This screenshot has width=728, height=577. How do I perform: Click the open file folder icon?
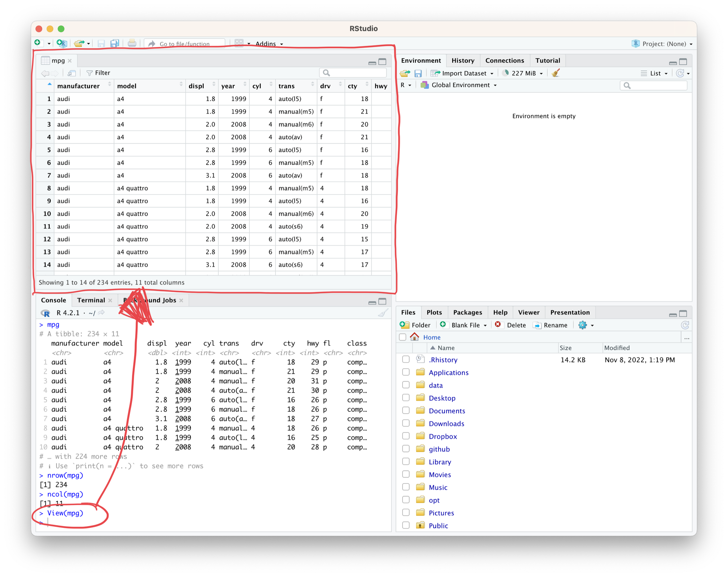tap(79, 43)
